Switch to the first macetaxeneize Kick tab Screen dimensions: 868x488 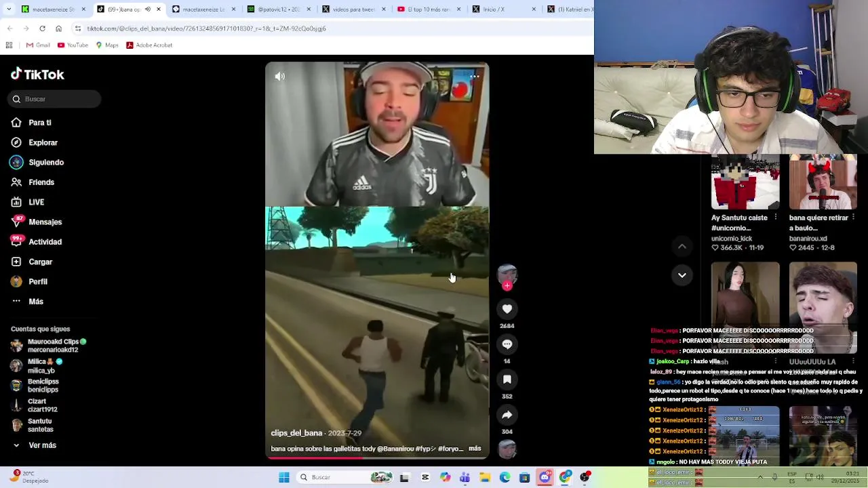(x=53, y=9)
